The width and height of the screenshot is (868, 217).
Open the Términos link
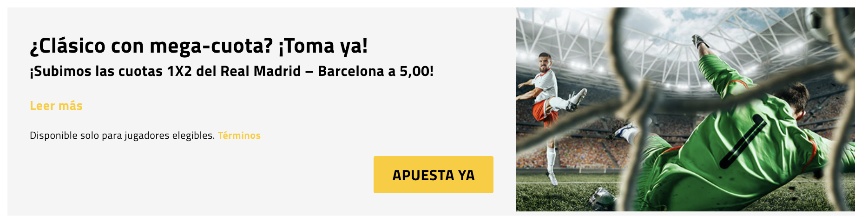(239, 136)
